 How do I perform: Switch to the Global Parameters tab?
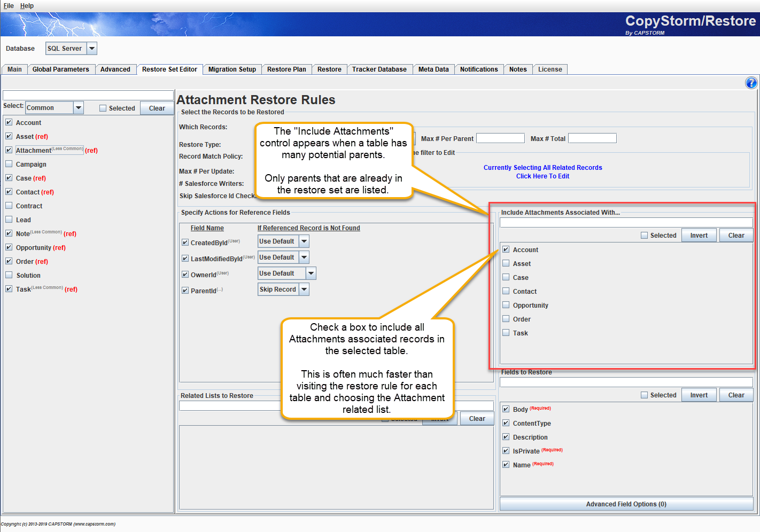click(61, 69)
